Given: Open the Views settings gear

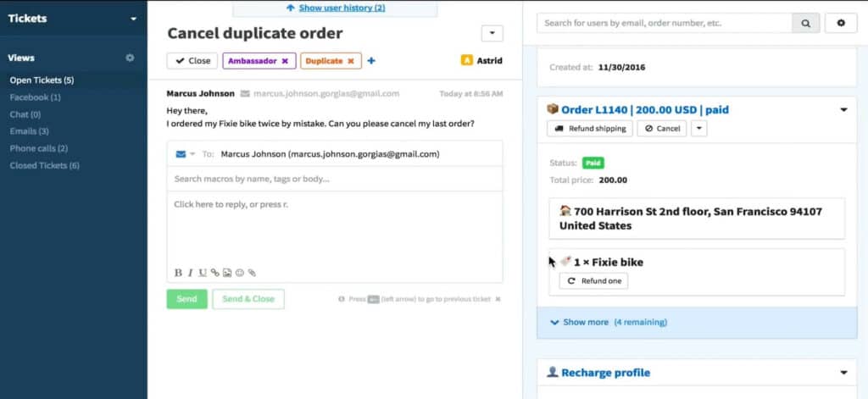Looking at the screenshot, I should [130, 58].
